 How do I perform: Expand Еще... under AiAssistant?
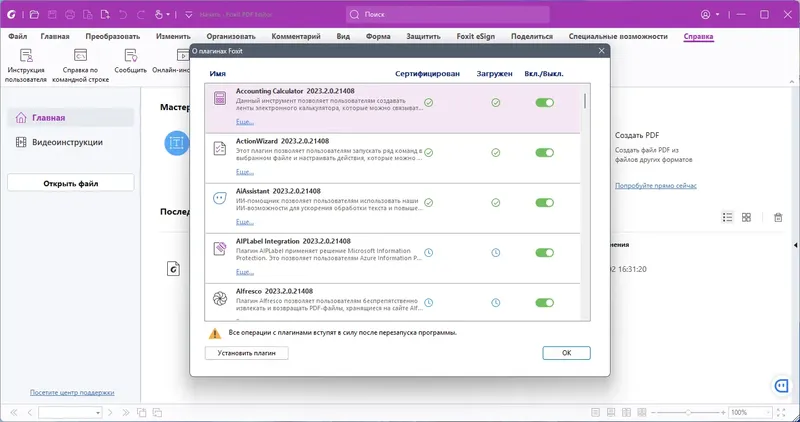coord(245,222)
